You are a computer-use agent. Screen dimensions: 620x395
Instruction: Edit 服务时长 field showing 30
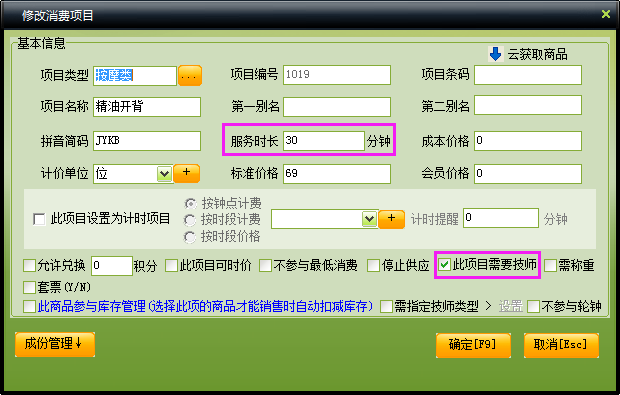(323, 141)
